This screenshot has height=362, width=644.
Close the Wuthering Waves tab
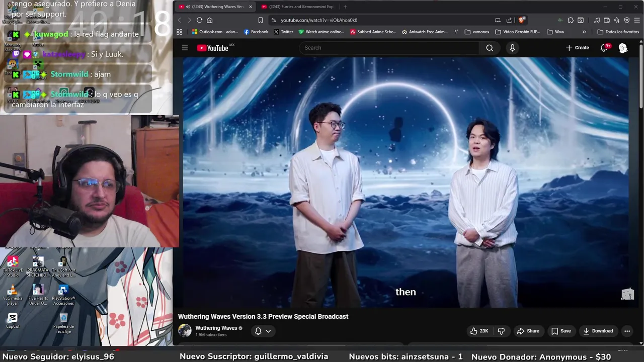coord(250,7)
